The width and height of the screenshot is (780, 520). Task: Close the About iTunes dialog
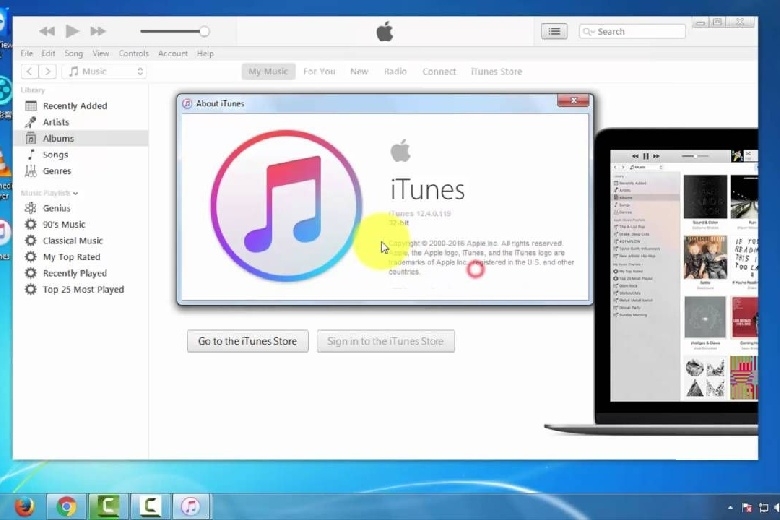pos(573,101)
